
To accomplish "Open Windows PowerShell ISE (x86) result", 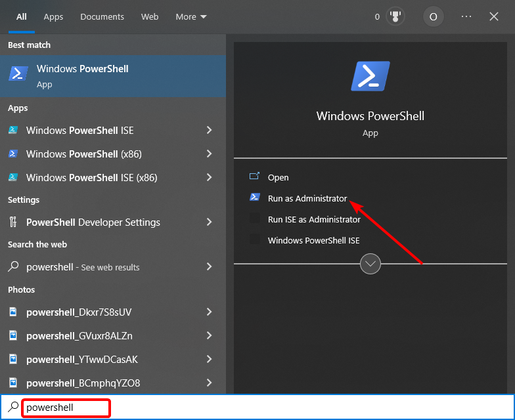I will tap(113, 177).
